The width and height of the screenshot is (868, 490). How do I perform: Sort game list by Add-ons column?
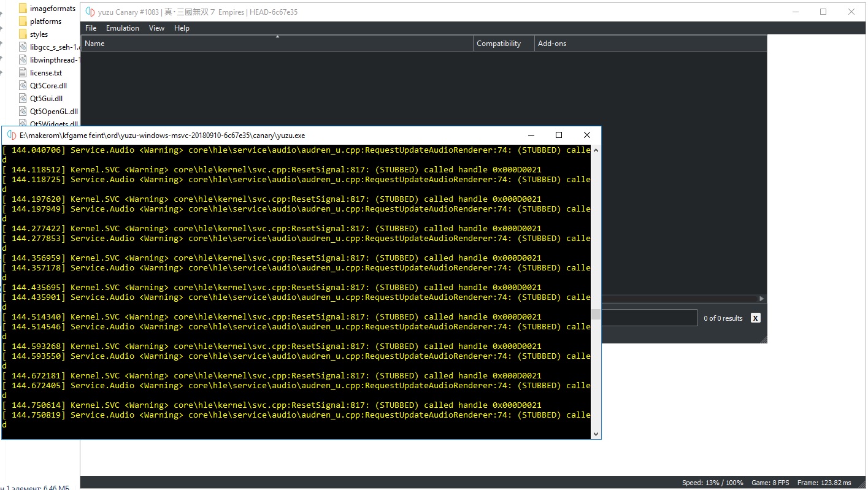tap(650, 44)
